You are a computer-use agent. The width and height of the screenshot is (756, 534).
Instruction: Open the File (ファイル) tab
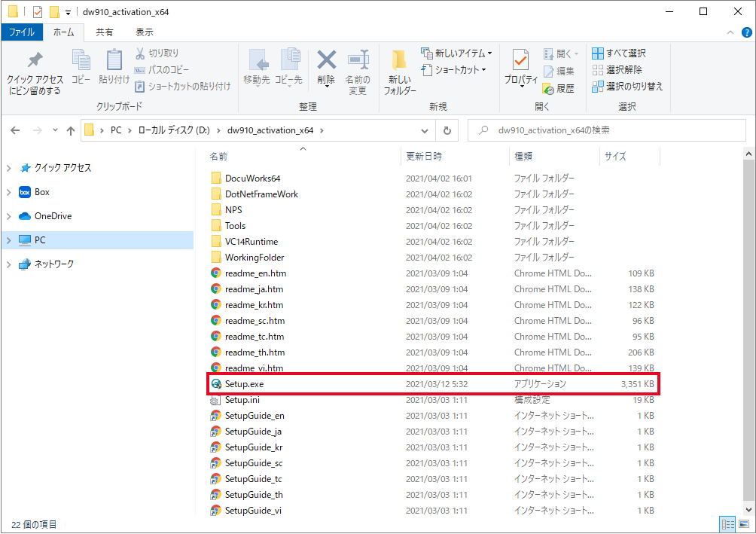[x=22, y=32]
